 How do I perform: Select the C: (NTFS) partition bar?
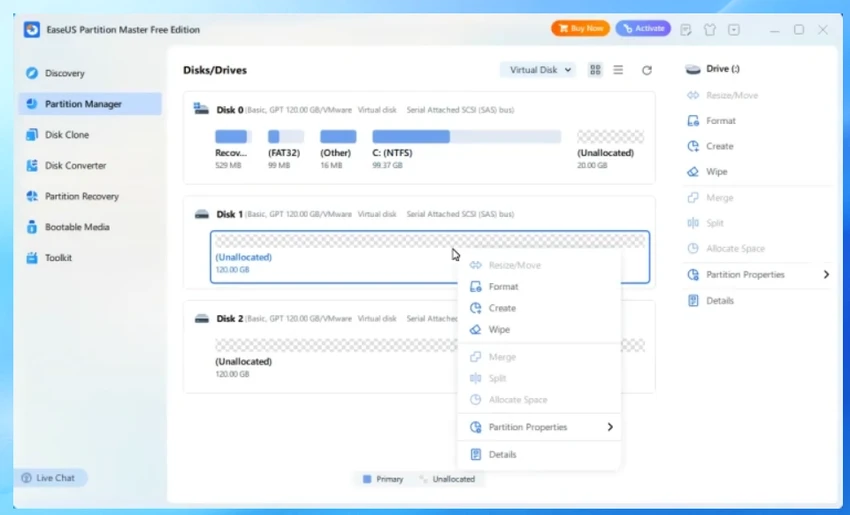[x=466, y=137]
